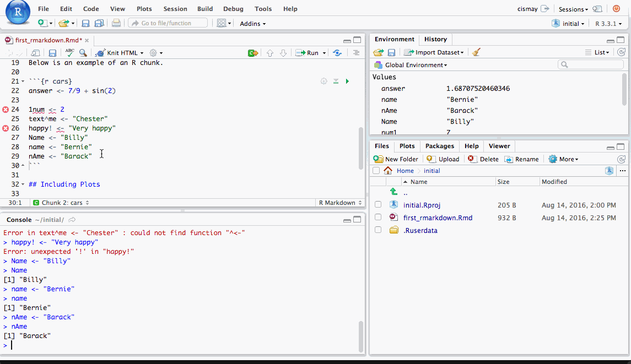Click the New Folder button
631x364 pixels.
coord(396,159)
